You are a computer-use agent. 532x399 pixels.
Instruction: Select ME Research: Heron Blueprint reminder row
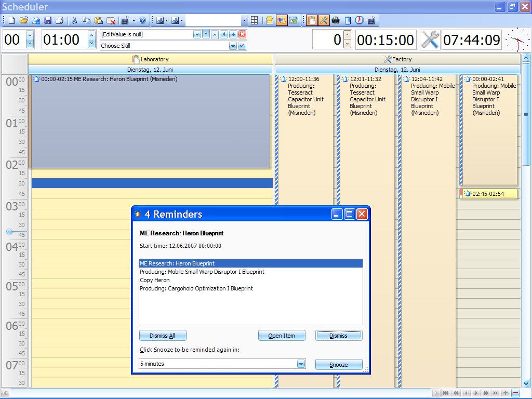[251, 263]
